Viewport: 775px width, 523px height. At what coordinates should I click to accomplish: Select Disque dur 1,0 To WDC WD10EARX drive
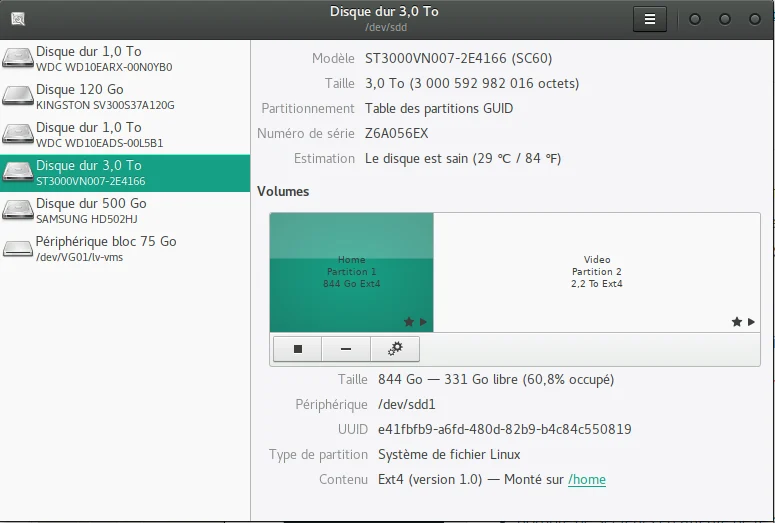coord(125,59)
